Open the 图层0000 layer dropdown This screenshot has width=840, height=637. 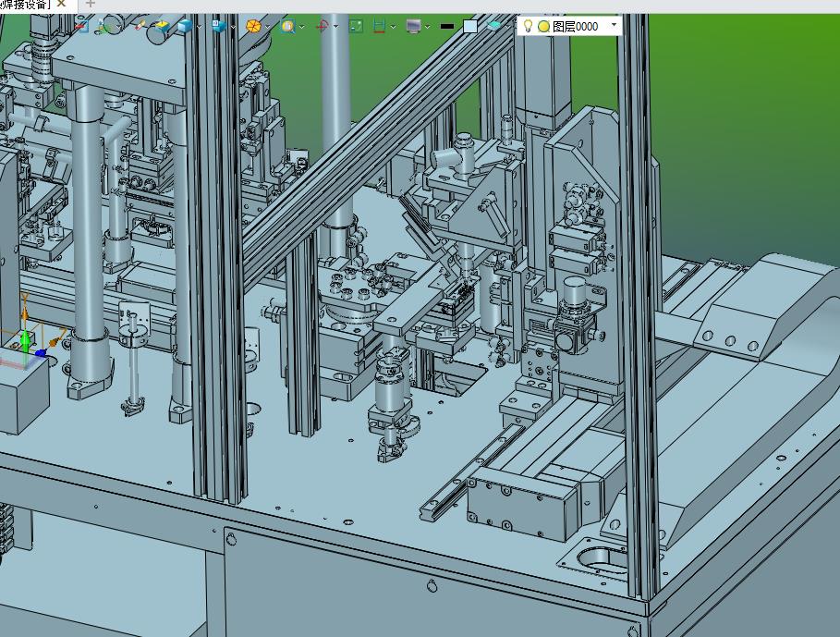point(614,25)
